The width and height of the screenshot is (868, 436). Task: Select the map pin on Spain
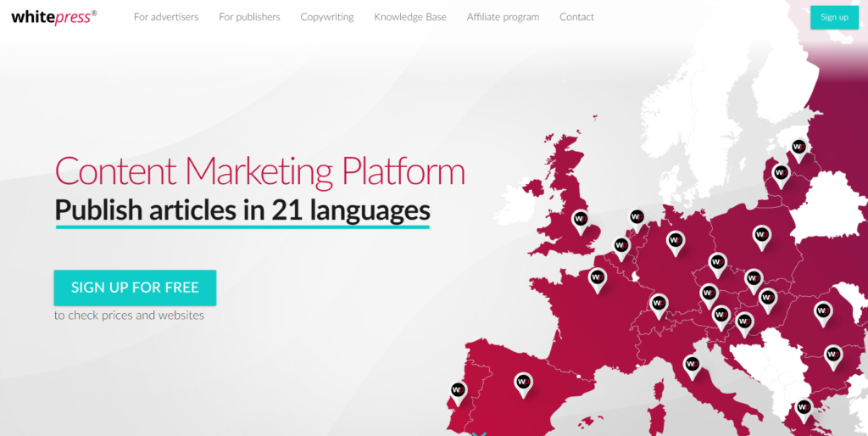(x=523, y=384)
